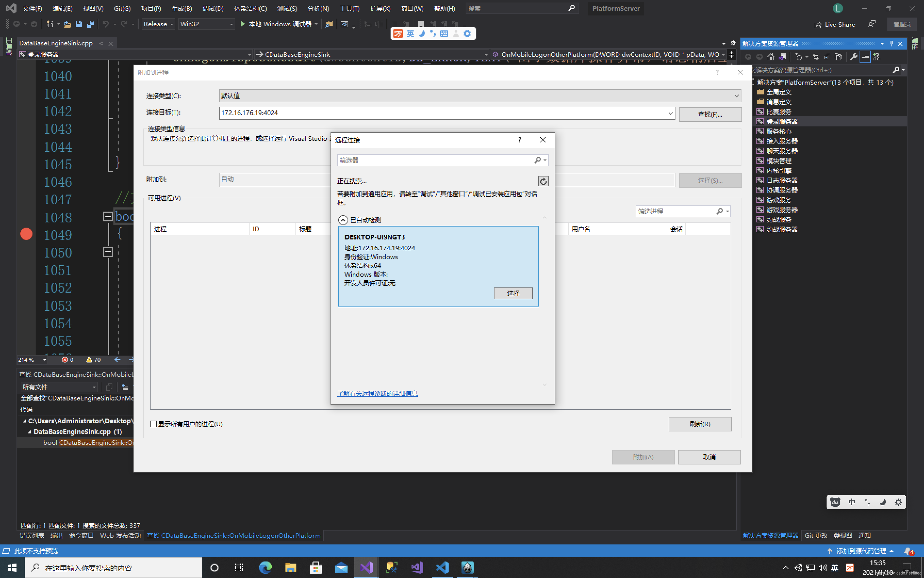Select 游戏服务器 project in Solution Explorer

[x=782, y=210]
